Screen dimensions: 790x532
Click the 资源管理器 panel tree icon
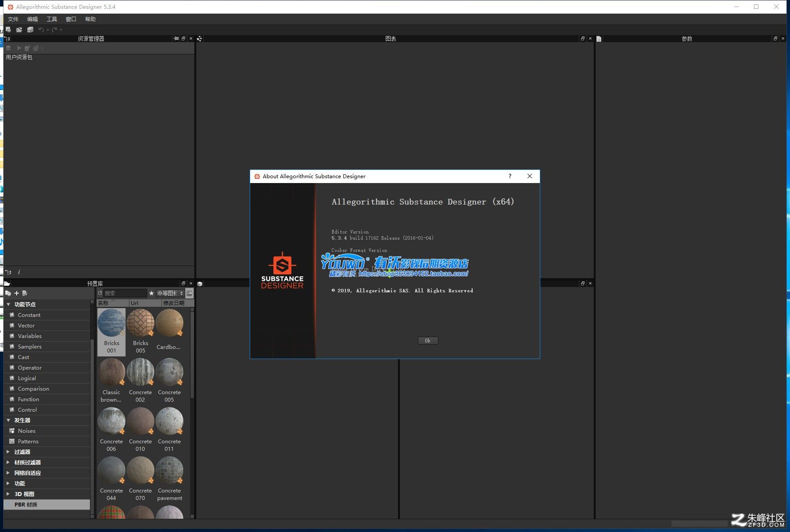[x=8, y=39]
